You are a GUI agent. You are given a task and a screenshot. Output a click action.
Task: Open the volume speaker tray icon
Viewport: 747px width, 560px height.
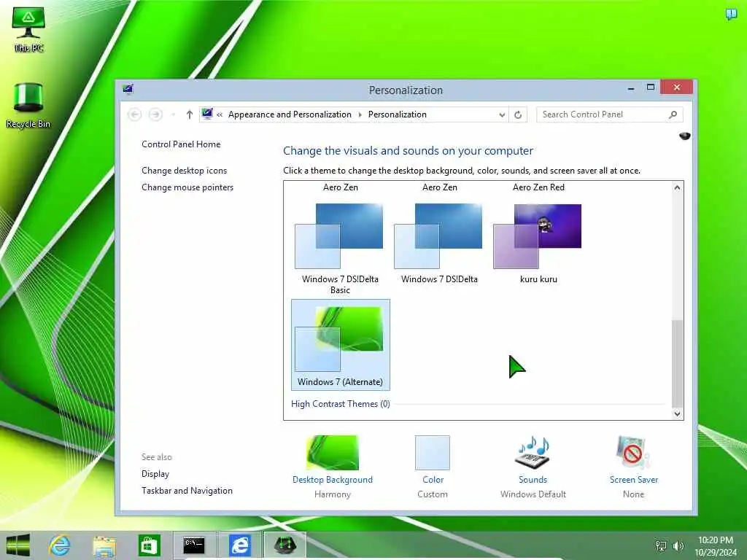click(678, 545)
